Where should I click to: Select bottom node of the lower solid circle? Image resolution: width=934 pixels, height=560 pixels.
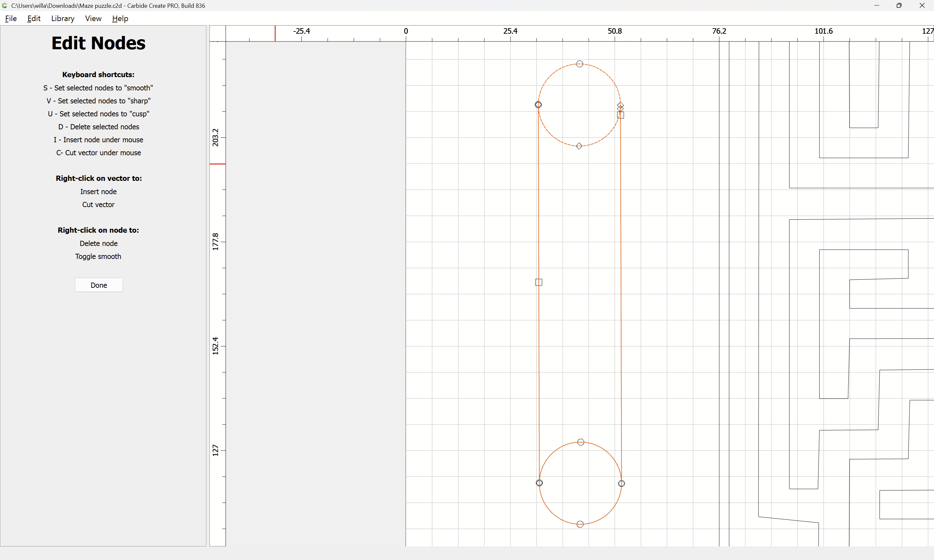(x=580, y=524)
